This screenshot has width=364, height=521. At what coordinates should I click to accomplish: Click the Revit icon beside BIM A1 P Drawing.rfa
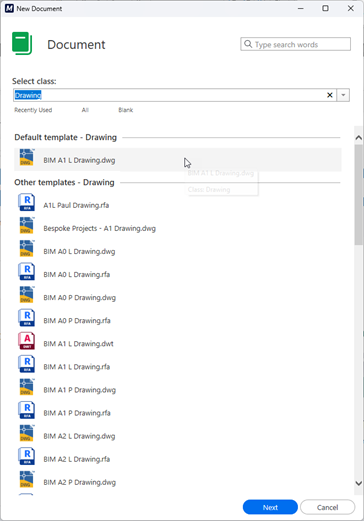point(27,410)
